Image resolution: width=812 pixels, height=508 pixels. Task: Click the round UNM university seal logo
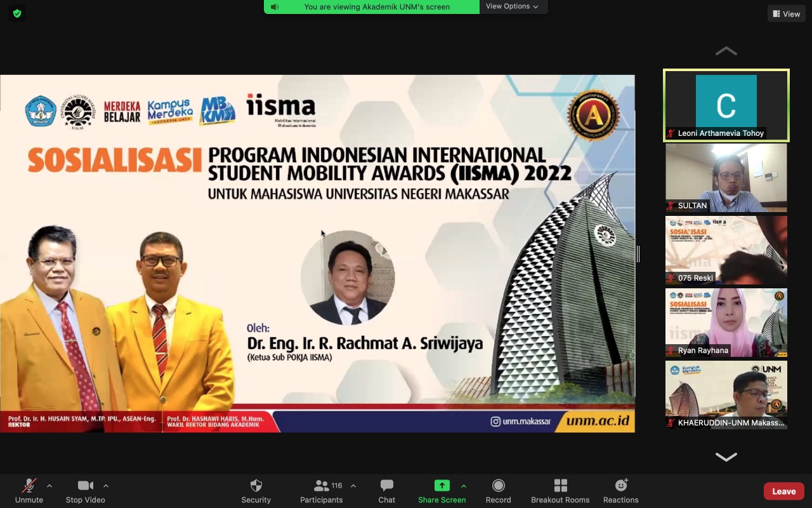pos(79,112)
